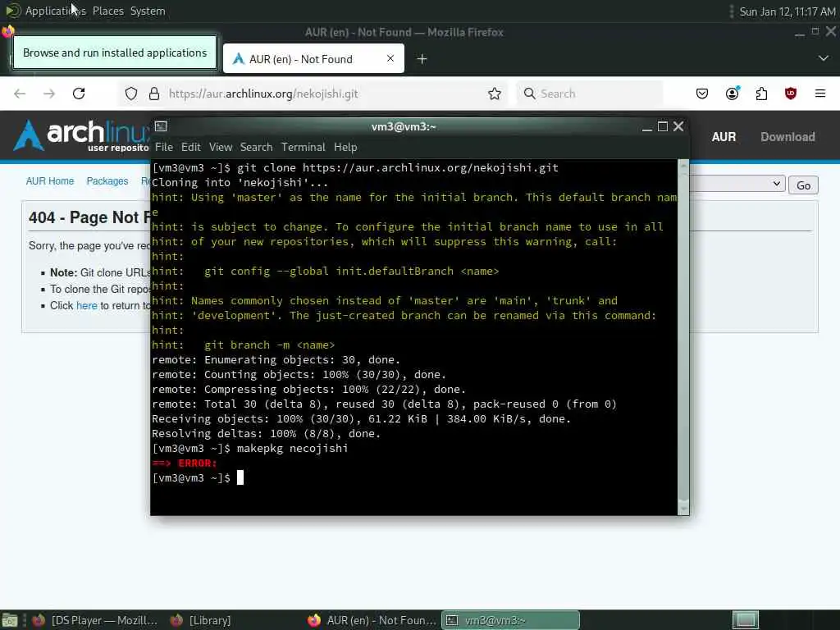Select the AUR (en) - Not Found tab
The image size is (840, 630).
[x=313, y=59]
